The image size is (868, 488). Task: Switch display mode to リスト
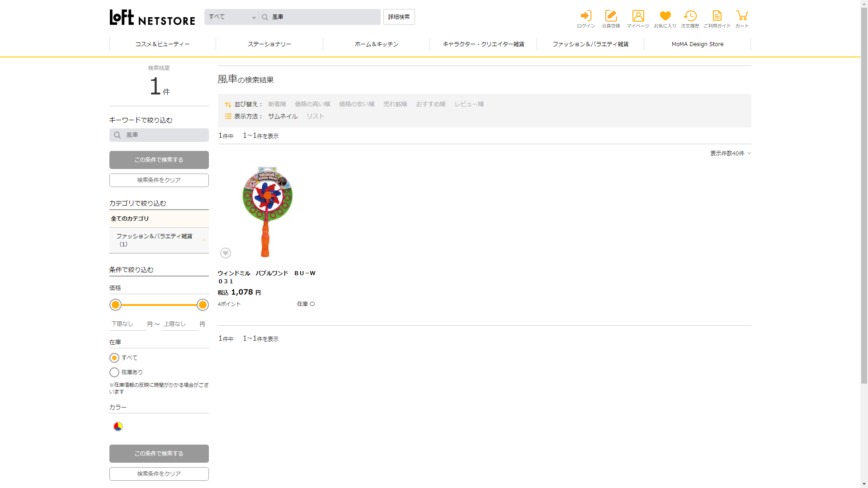tap(316, 116)
